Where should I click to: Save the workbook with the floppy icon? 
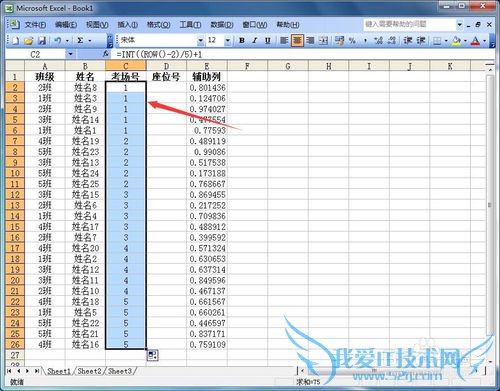[x=42, y=41]
